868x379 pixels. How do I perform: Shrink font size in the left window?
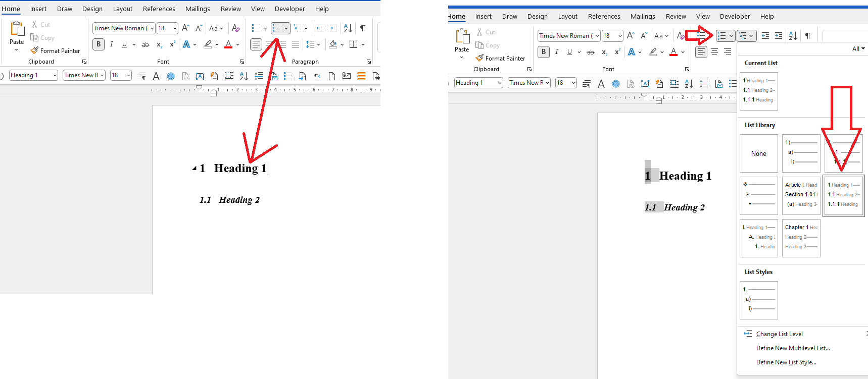(199, 28)
